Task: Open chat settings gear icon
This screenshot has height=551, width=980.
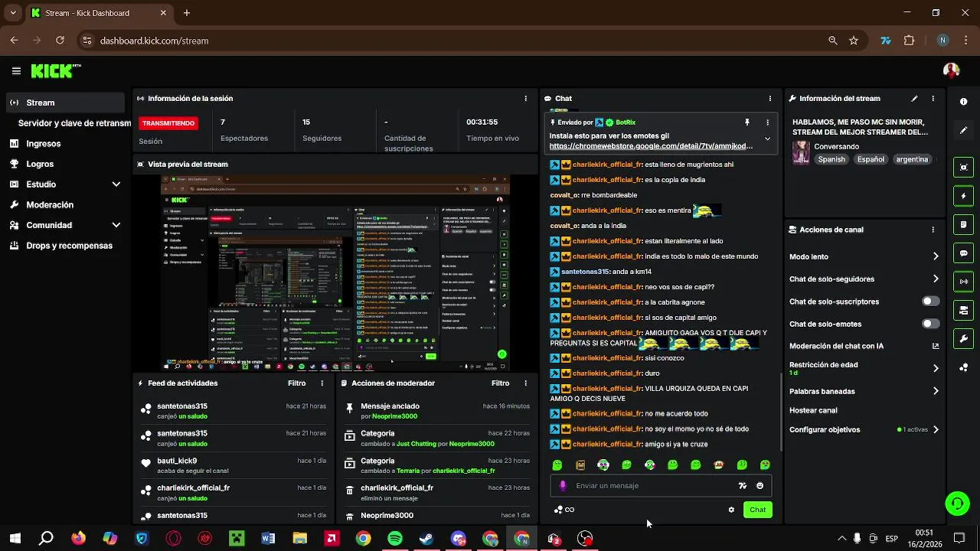Action: point(731,510)
